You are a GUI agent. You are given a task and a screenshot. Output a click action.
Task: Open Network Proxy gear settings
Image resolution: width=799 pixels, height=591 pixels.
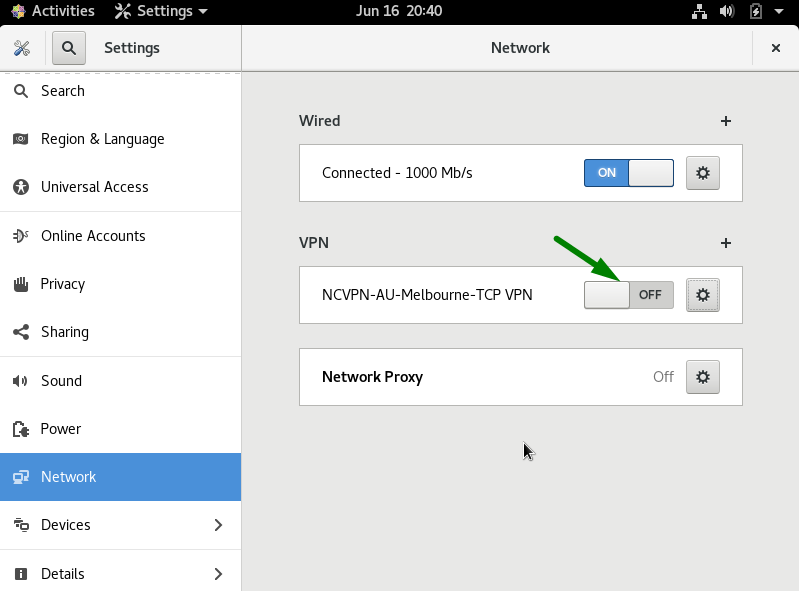click(702, 377)
